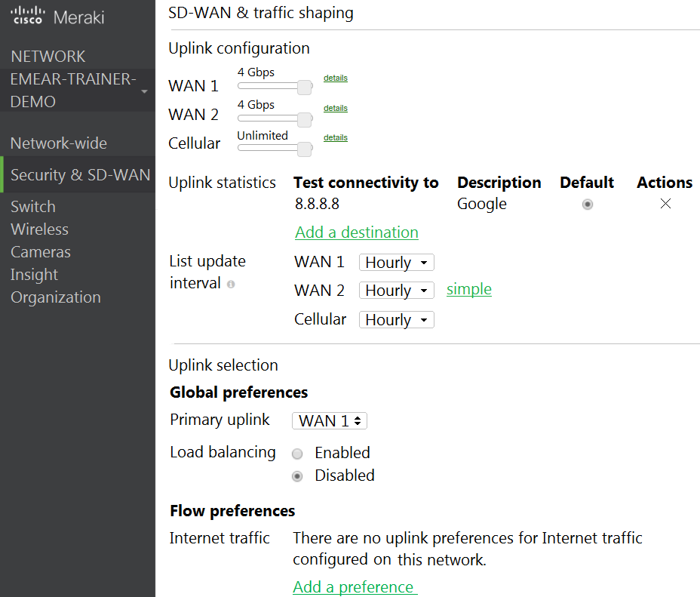Expand the EMEAR-TRAINER-DEMO network selector arrow

[143, 91]
